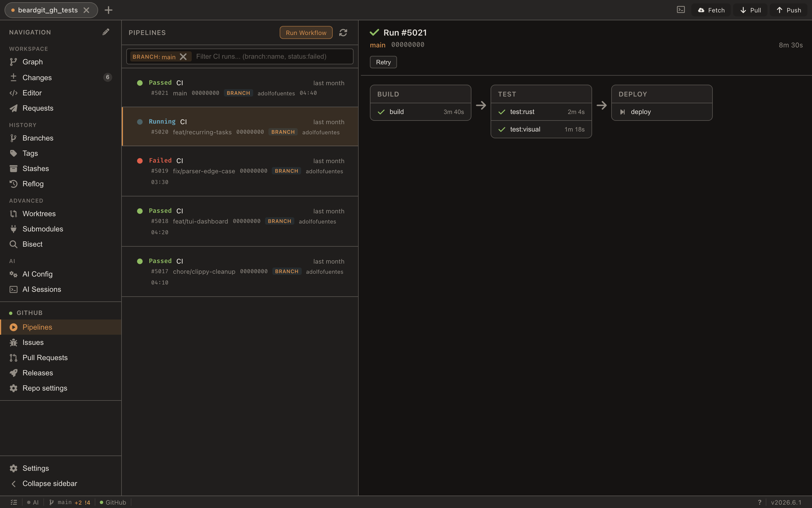Screen dimensions: 812x508
Task: Click the Pull Requests icon
Action: [14, 358]
